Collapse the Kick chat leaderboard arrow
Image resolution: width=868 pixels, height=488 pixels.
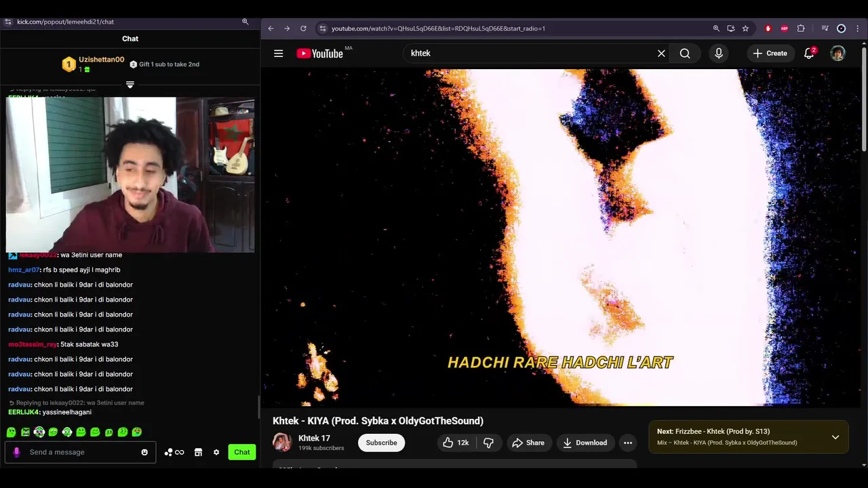130,85
